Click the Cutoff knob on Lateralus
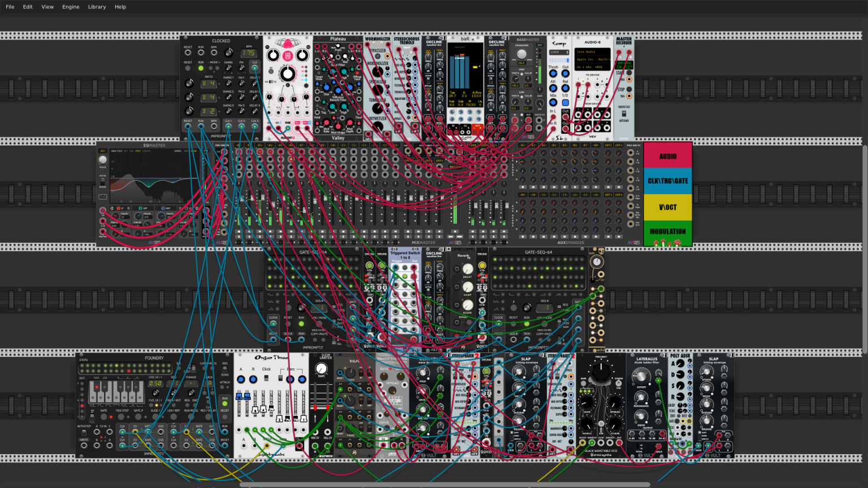 pyautogui.click(x=641, y=376)
